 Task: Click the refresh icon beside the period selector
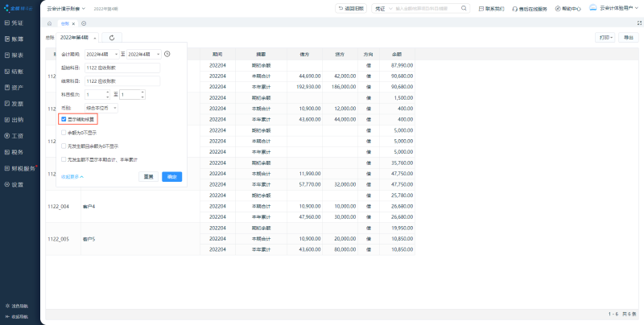coord(111,38)
